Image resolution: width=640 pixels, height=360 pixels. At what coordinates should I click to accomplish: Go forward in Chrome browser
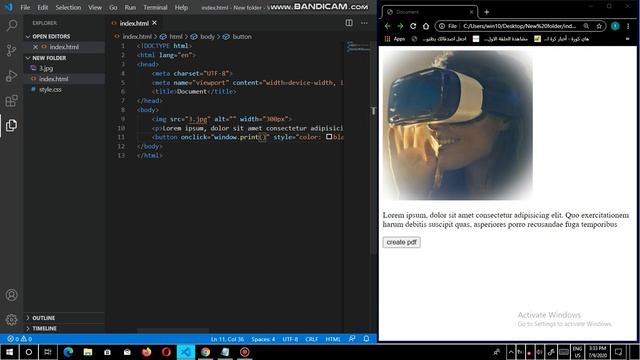click(x=400, y=26)
